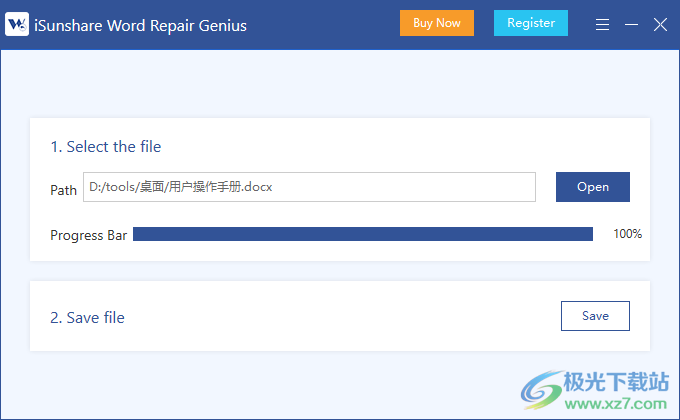680x420 pixels.
Task: Minimize the iSunshare window
Action: (x=631, y=25)
